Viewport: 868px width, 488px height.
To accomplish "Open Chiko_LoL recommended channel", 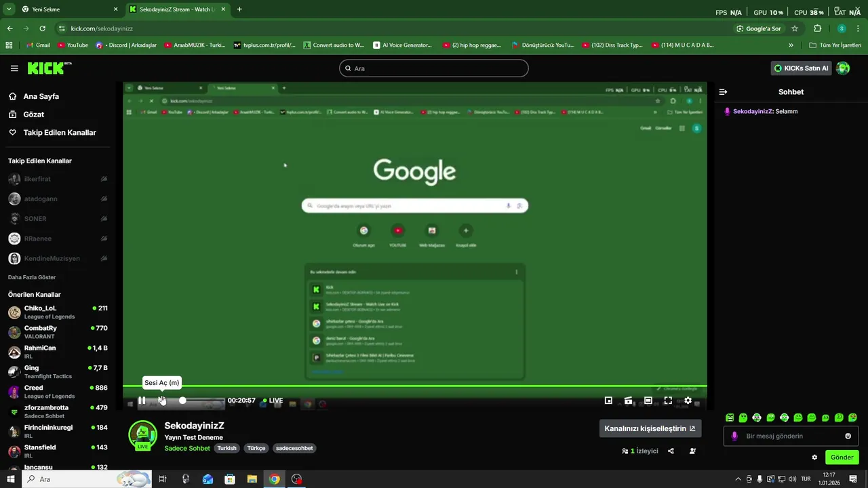I will click(58, 312).
